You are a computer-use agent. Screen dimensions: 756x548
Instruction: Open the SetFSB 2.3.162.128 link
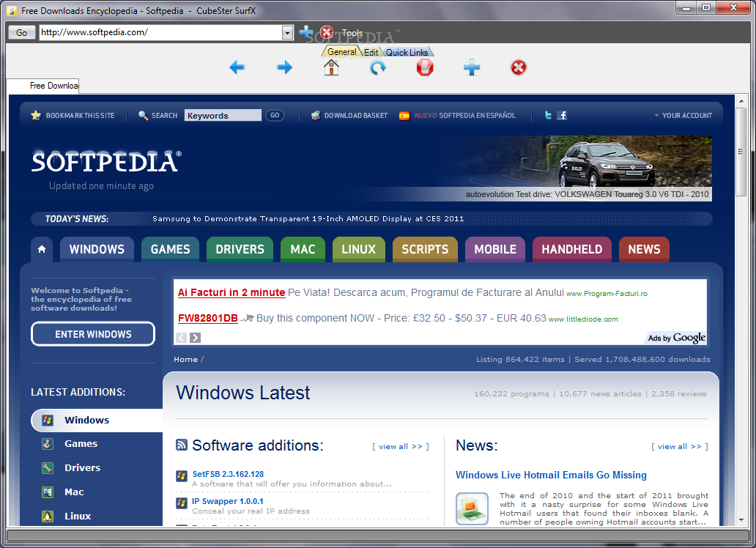click(x=228, y=474)
